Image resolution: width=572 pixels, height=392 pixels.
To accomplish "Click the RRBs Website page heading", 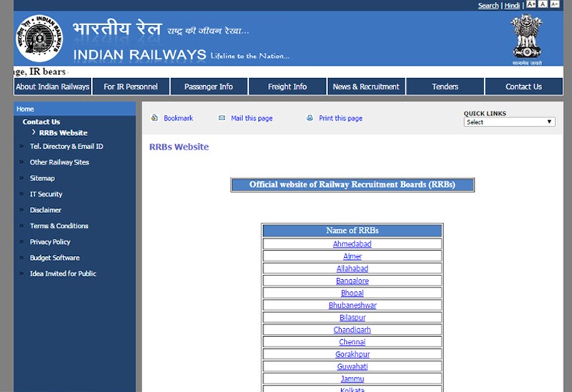I will (x=179, y=147).
